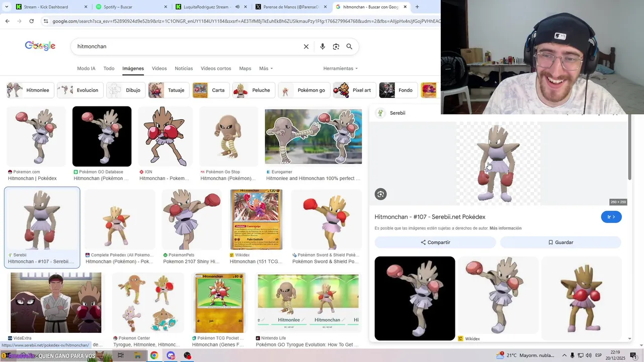Open Más información copyright link
The height and width of the screenshot is (362, 644).
coord(505,228)
